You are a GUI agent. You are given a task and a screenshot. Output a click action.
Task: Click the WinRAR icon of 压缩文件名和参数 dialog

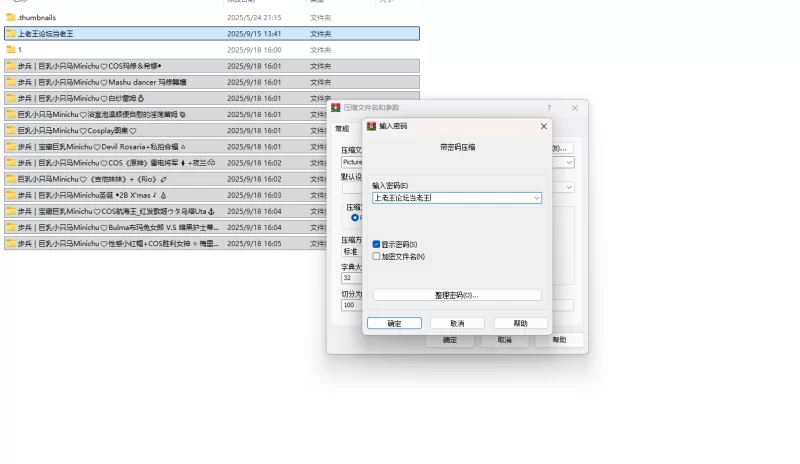coord(336,107)
